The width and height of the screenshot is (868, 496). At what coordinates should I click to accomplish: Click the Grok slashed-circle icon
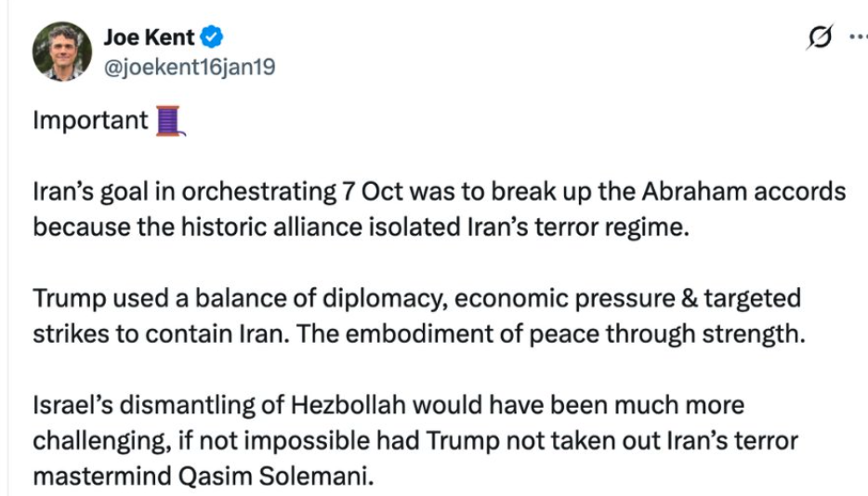coord(818,37)
